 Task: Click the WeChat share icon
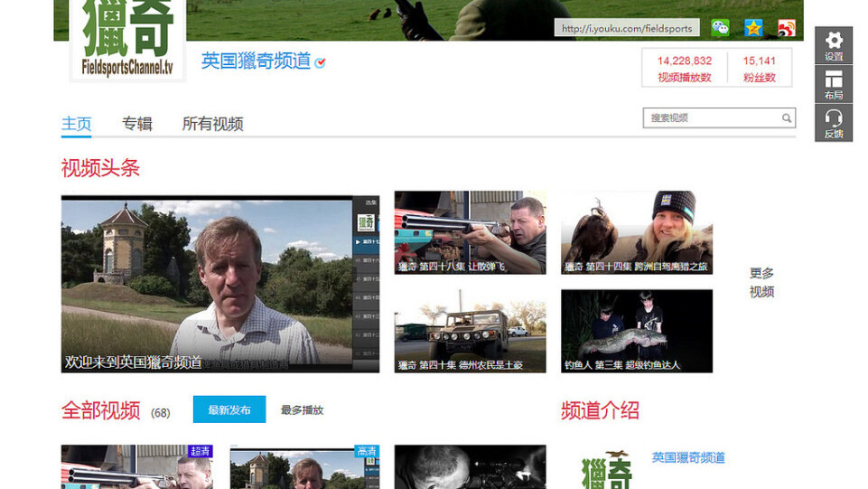pos(720,28)
